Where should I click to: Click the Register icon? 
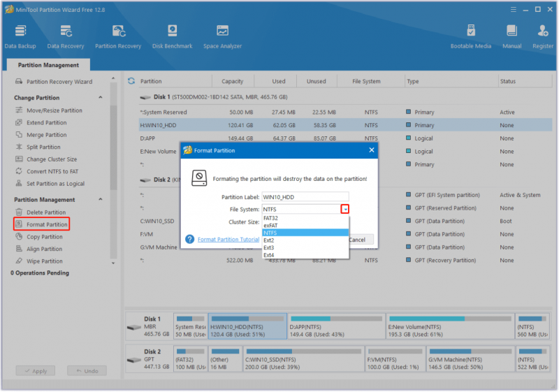[543, 37]
